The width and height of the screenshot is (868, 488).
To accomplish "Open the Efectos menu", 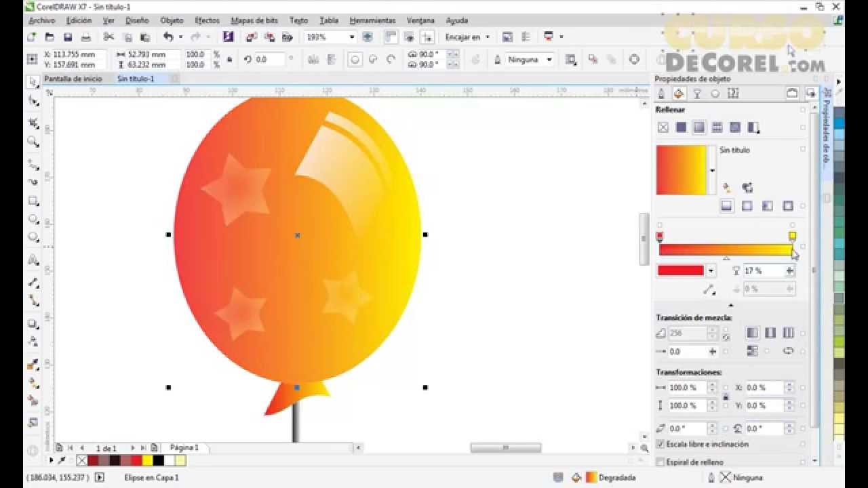I will (207, 20).
